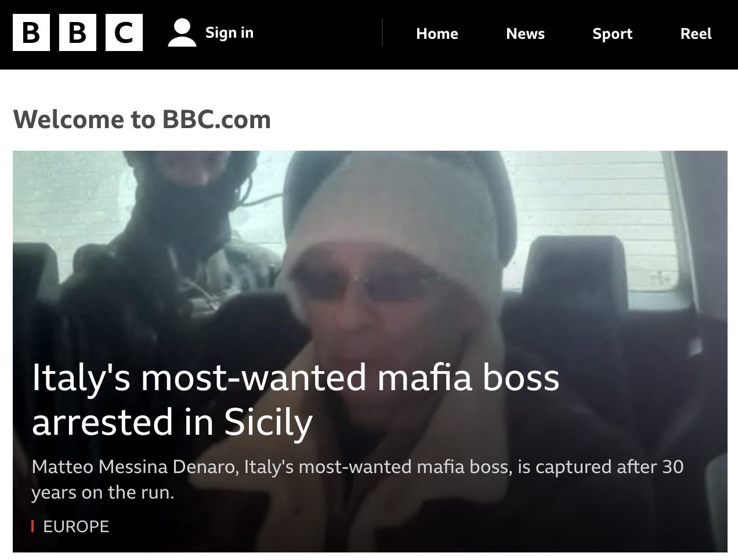Click the Matteo Messina Denaro summary text
The image size is (738, 560).
point(357,479)
